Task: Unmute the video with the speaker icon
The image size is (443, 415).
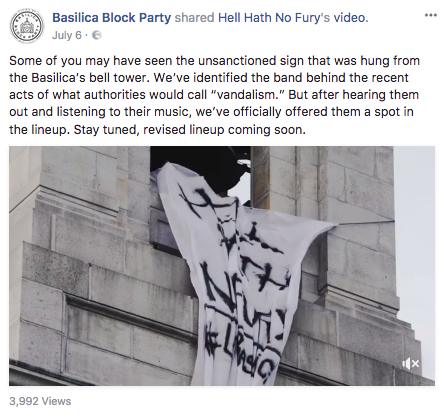Action: (411, 364)
